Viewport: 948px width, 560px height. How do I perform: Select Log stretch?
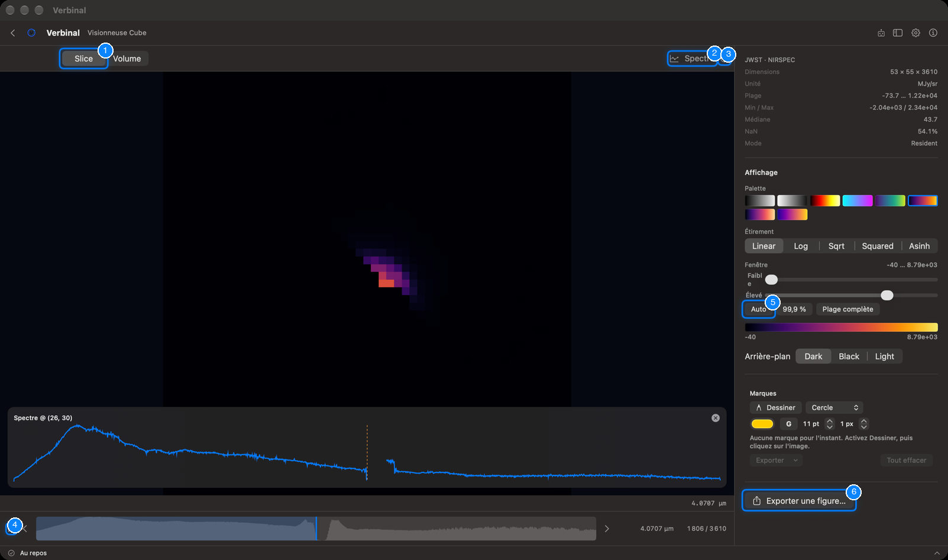click(801, 246)
